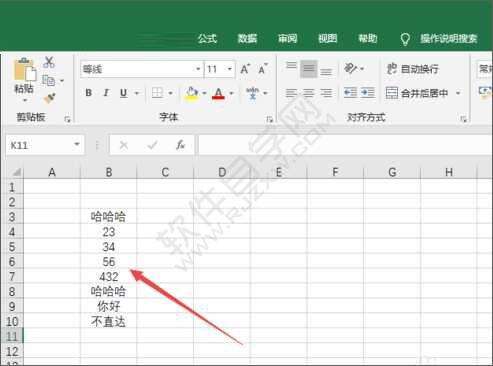The width and height of the screenshot is (493, 366).
Task: Increase the indent
Action: click(x=368, y=92)
